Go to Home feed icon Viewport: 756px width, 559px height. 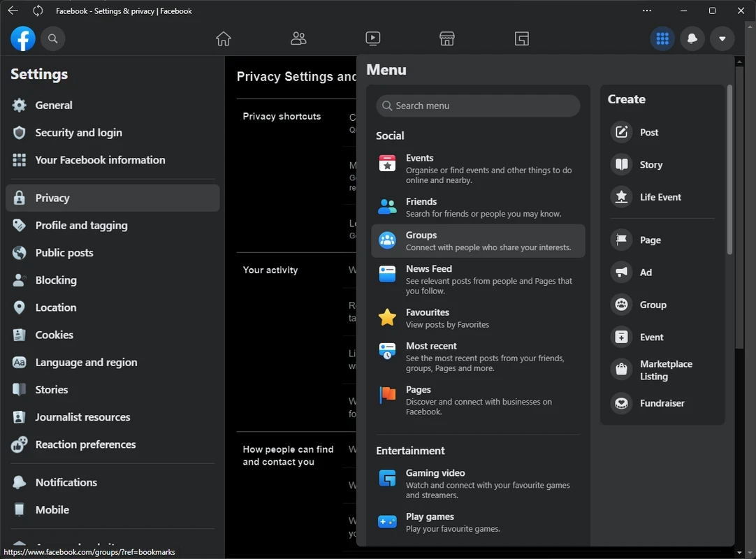[224, 38]
